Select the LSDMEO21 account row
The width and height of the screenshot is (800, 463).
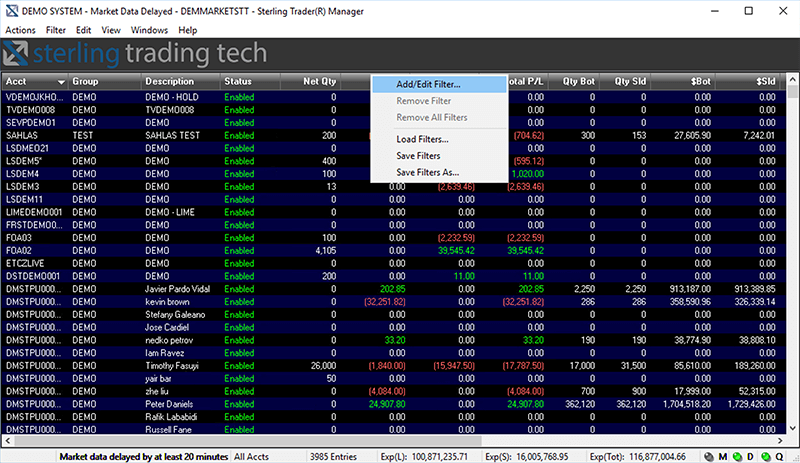(393, 148)
